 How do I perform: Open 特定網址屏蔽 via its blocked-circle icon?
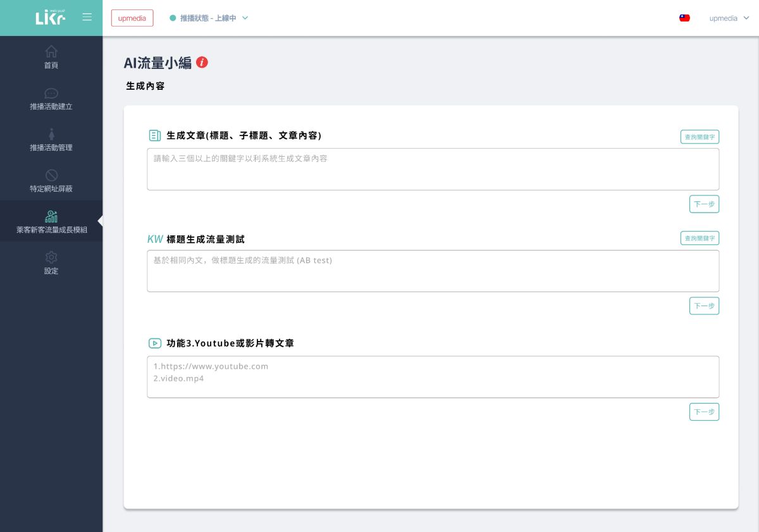point(51,175)
